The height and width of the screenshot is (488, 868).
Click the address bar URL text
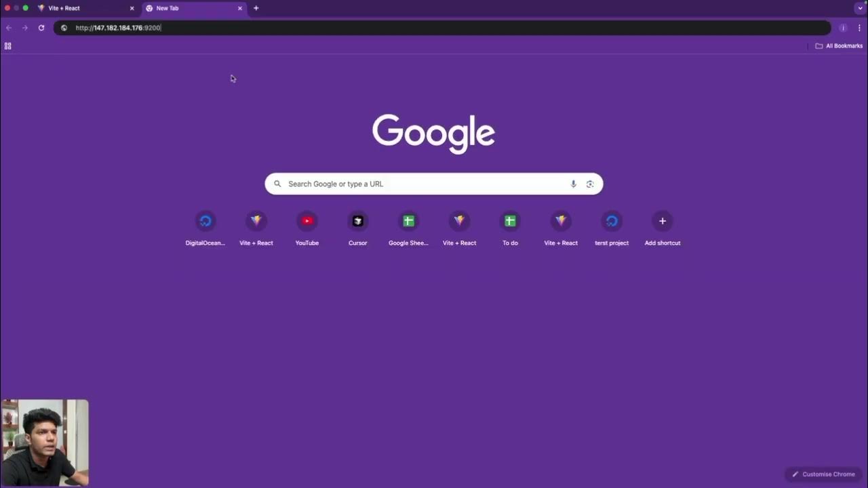pos(118,28)
